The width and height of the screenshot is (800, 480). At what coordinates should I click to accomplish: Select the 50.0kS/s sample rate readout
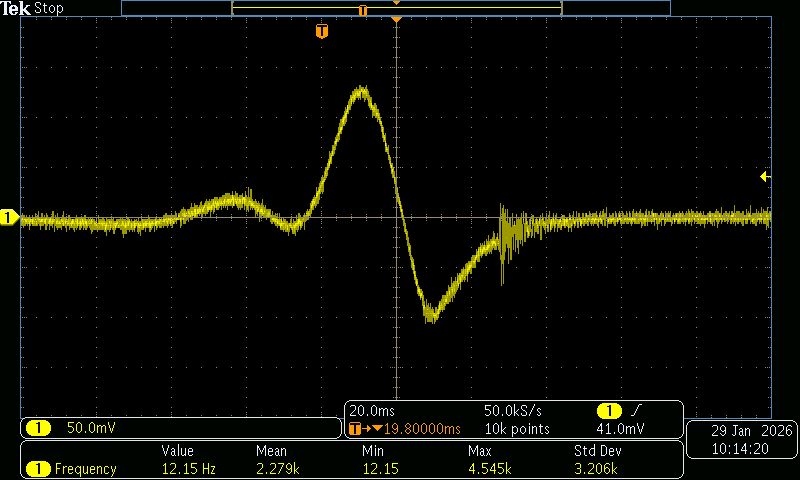(x=513, y=411)
